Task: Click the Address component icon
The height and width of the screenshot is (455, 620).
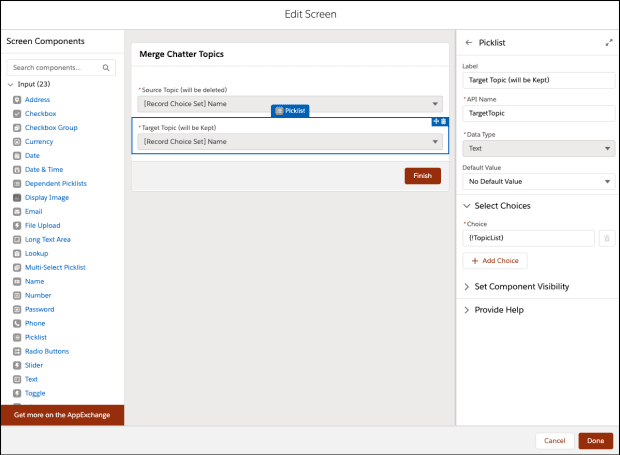Action: click(x=17, y=100)
